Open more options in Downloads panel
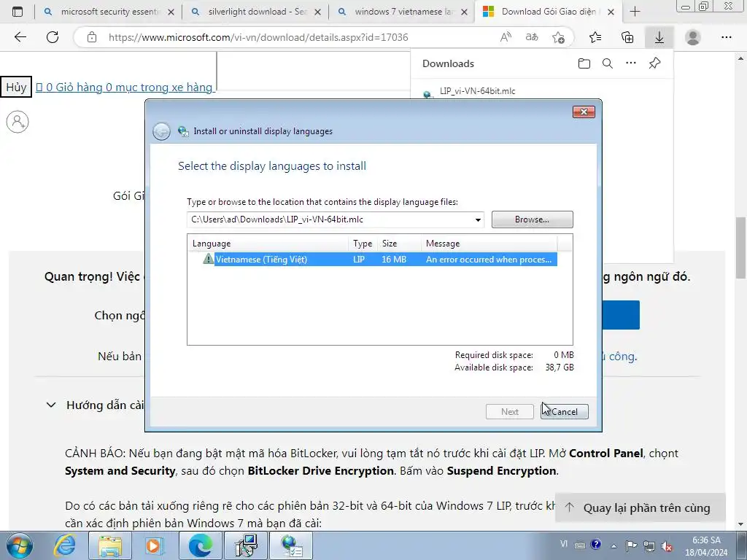747x560 pixels. click(631, 63)
